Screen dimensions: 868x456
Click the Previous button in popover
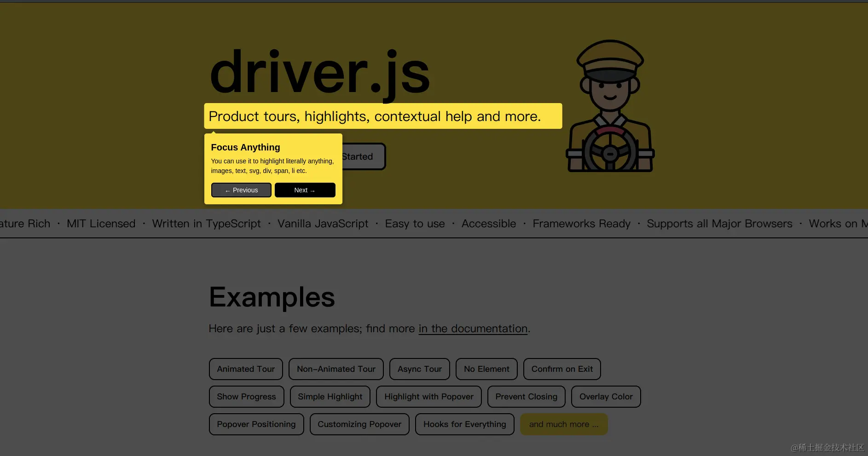click(241, 190)
